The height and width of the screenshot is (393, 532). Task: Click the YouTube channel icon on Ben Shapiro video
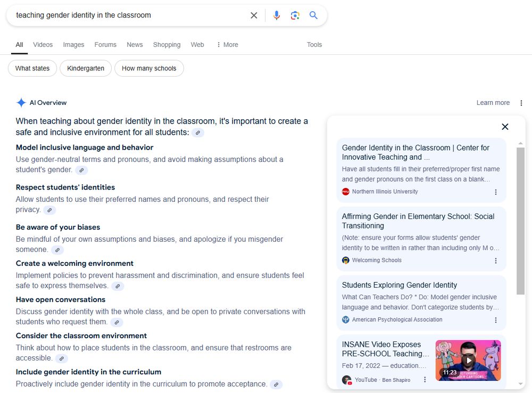(346, 379)
